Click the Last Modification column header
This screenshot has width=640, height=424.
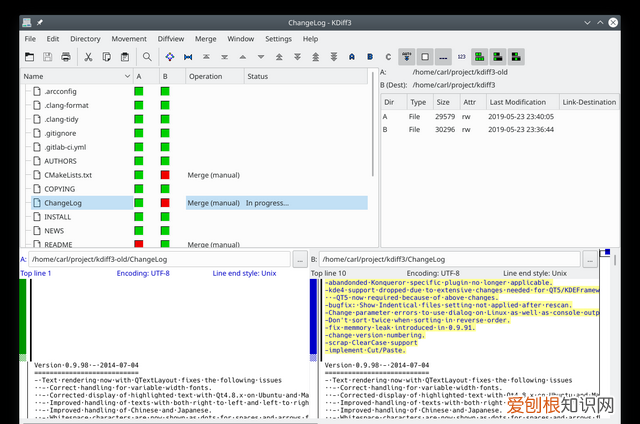coord(518,102)
